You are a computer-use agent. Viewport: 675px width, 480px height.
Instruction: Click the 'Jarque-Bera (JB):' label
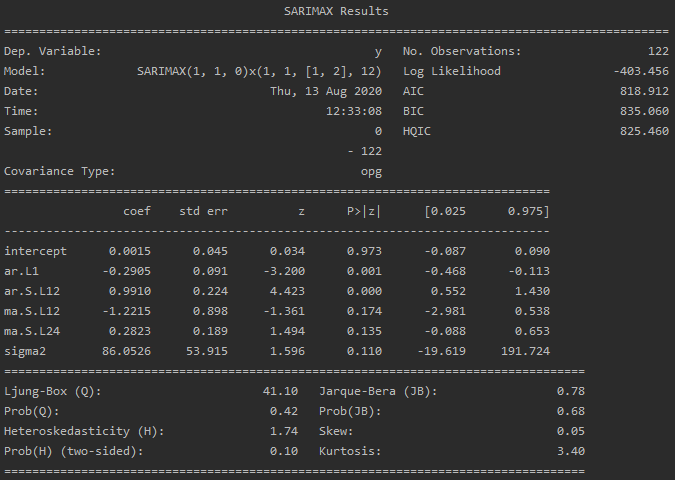[x=378, y=391]
